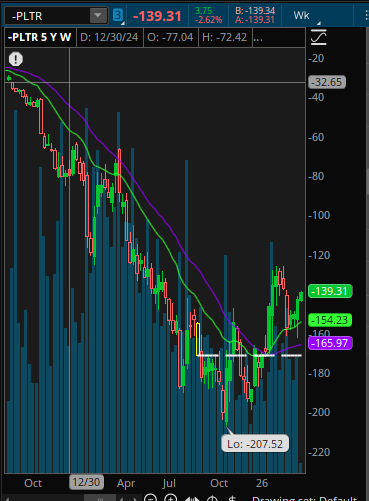Click the last price -139.31 in header
The height and width of the screenshot is (501, 369).
tap(157, 16)
